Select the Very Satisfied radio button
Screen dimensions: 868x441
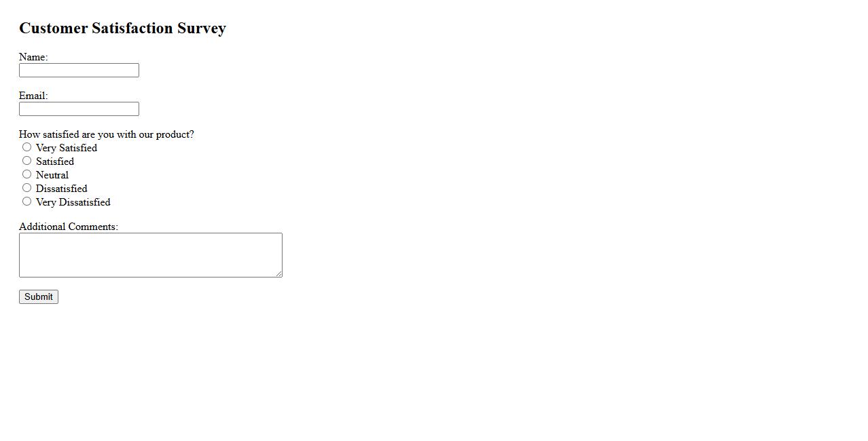[27, 147]
